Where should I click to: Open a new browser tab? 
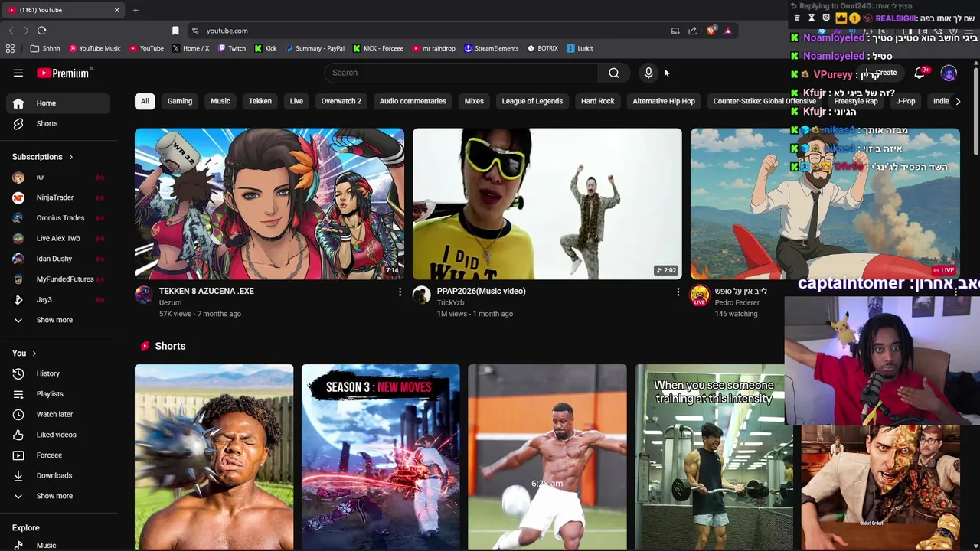(136, 10)
